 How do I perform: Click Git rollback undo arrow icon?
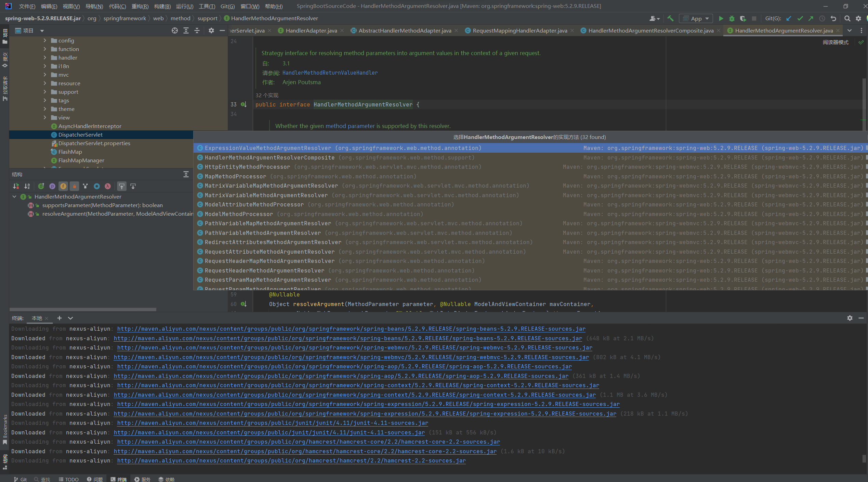[x=833, y=18]
